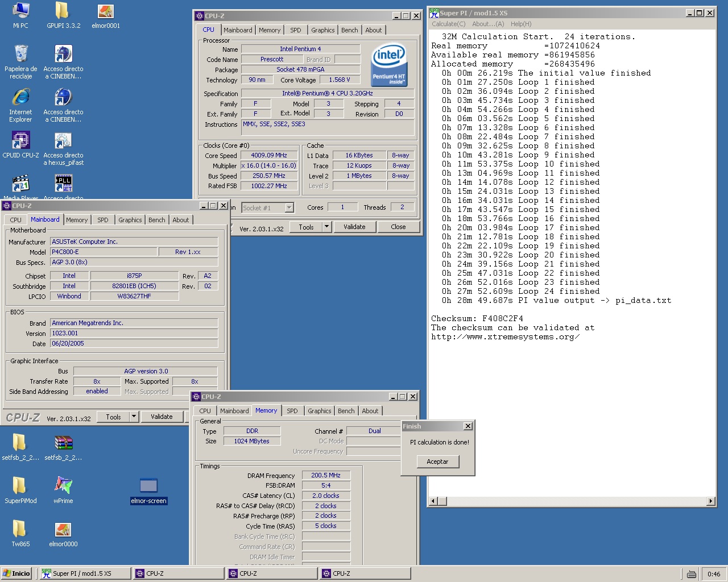
Task: Switch to Super PI / mod1.5 XS taskbar button
Action: (x=85, y=573)
